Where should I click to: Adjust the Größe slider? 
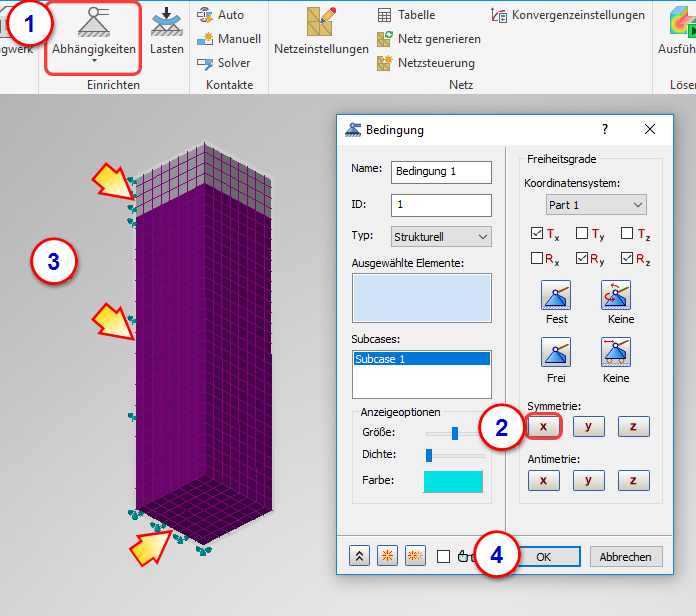[x=455, y=433]
